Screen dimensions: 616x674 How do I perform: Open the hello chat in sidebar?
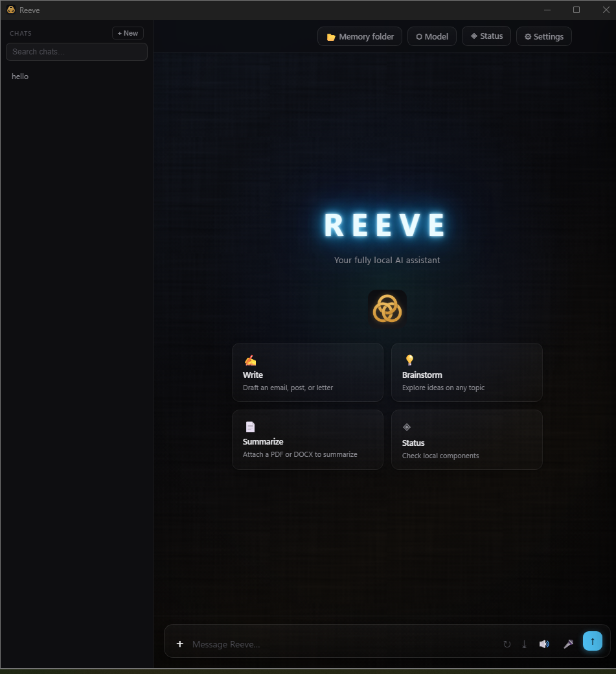click(77, 76)
